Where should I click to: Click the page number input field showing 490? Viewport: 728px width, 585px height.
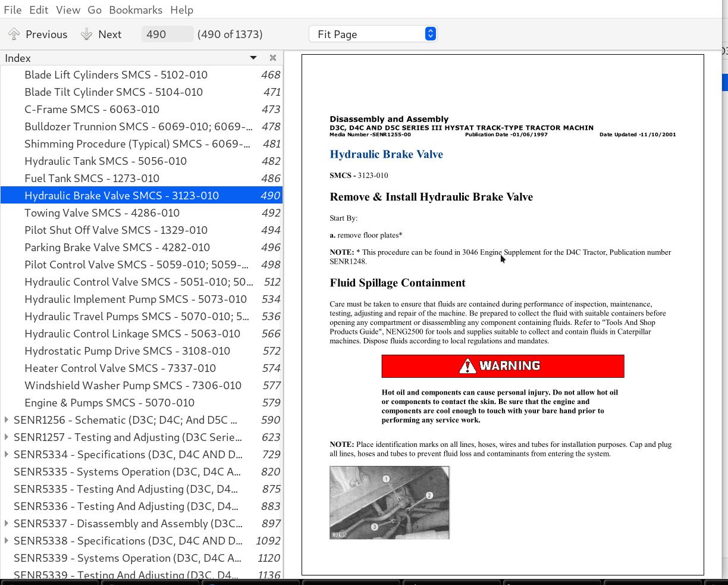click(x=167, y=34)
